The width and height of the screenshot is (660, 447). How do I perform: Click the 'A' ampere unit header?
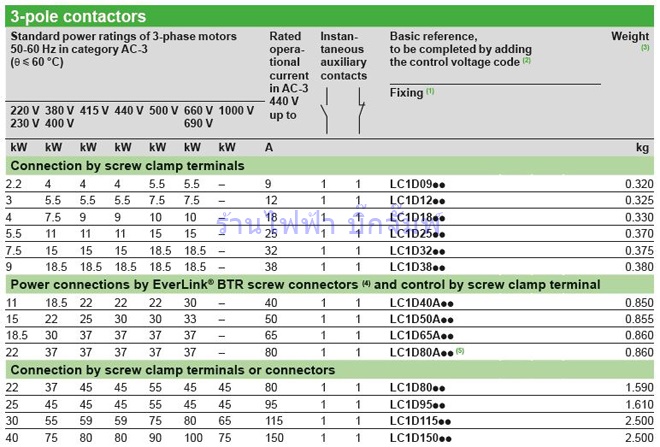[x=269, y=147]
